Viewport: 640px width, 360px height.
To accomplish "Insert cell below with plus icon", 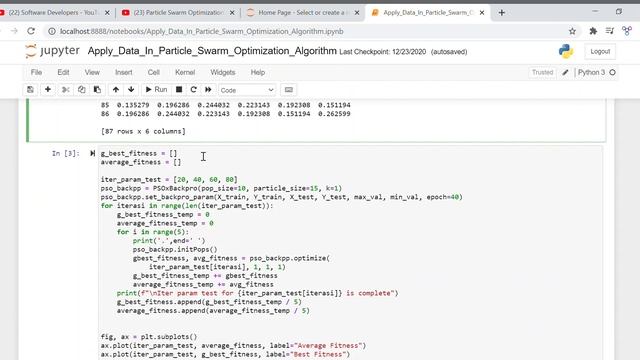I will click(x=48, y=89).
